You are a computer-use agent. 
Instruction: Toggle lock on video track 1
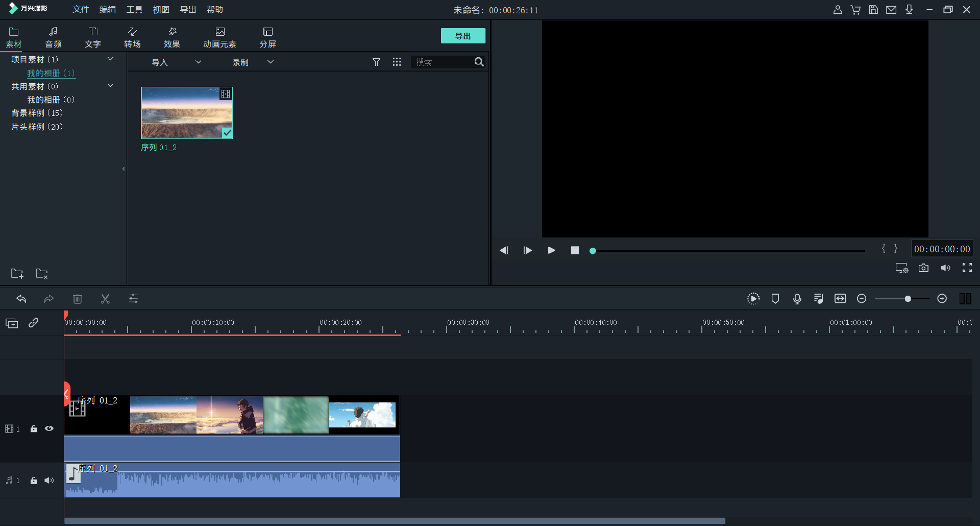[34, 428]
